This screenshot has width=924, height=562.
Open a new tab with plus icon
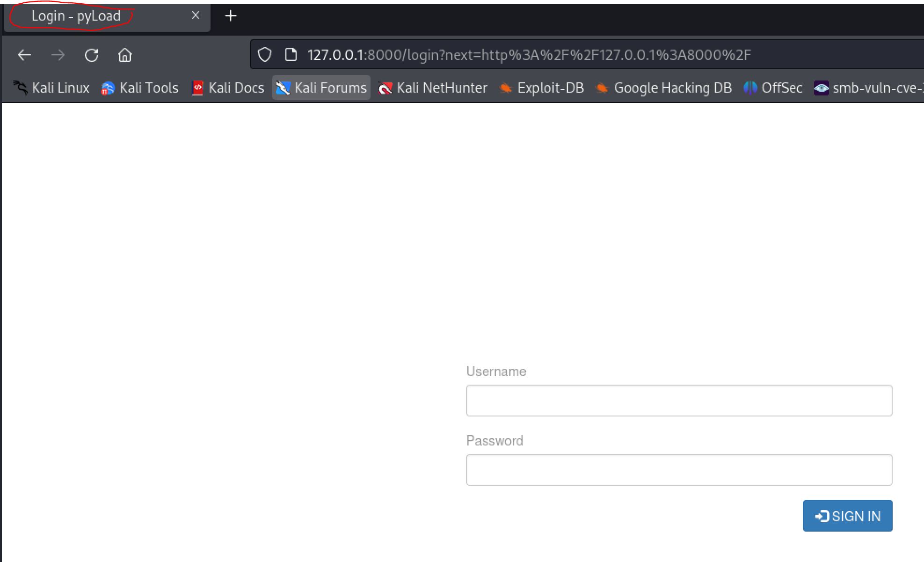(231, 16)
